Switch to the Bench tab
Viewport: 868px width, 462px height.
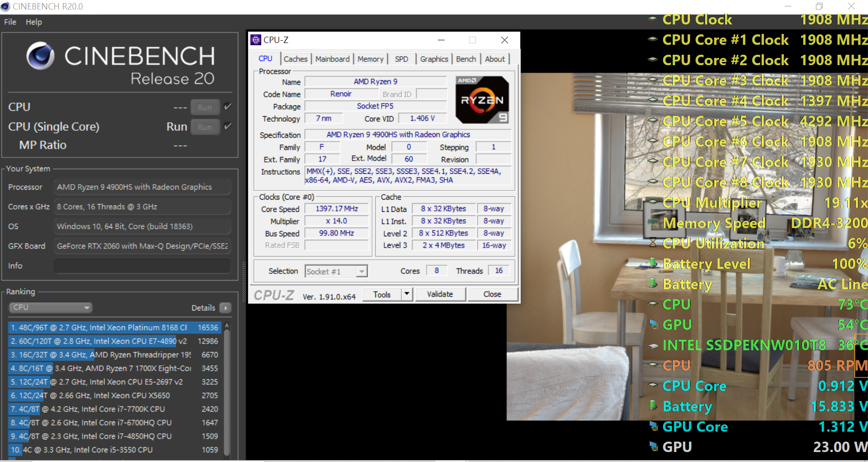tap(466, 59)
